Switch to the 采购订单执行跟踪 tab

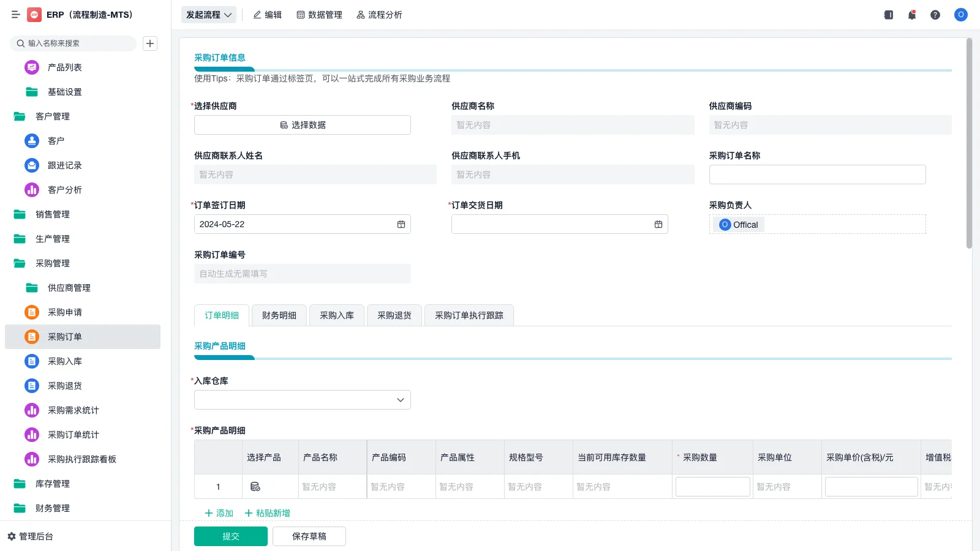[x=469, y=315]
